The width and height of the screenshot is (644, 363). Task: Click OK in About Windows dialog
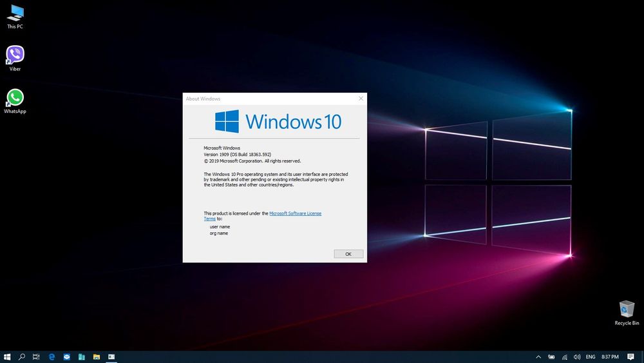tap(348, 254)
